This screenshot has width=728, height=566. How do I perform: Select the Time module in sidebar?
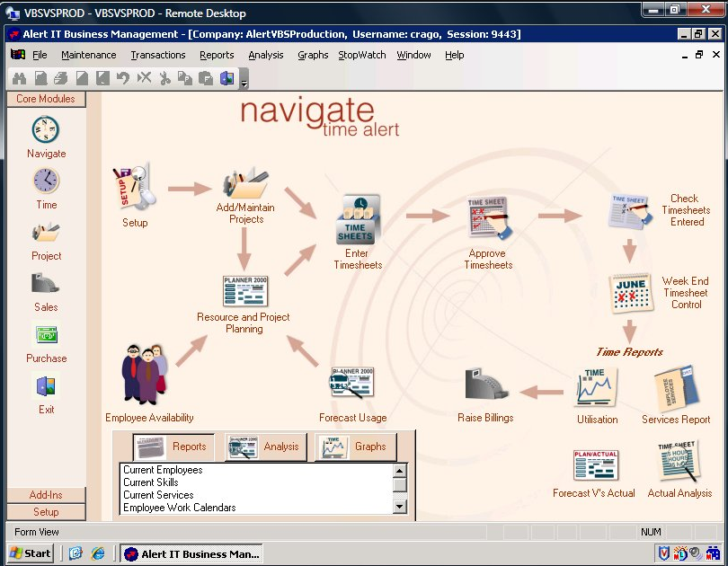click(x=46, y=182)
